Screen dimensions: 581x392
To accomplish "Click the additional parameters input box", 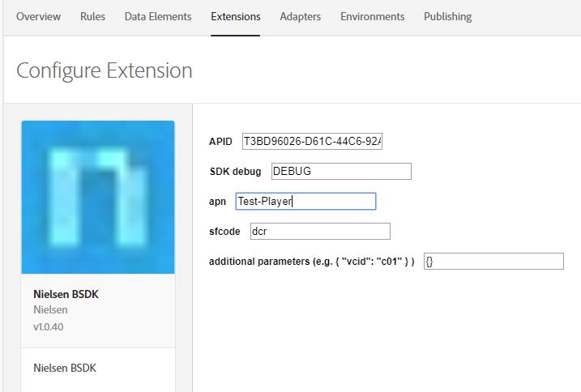I will point(493,262).
